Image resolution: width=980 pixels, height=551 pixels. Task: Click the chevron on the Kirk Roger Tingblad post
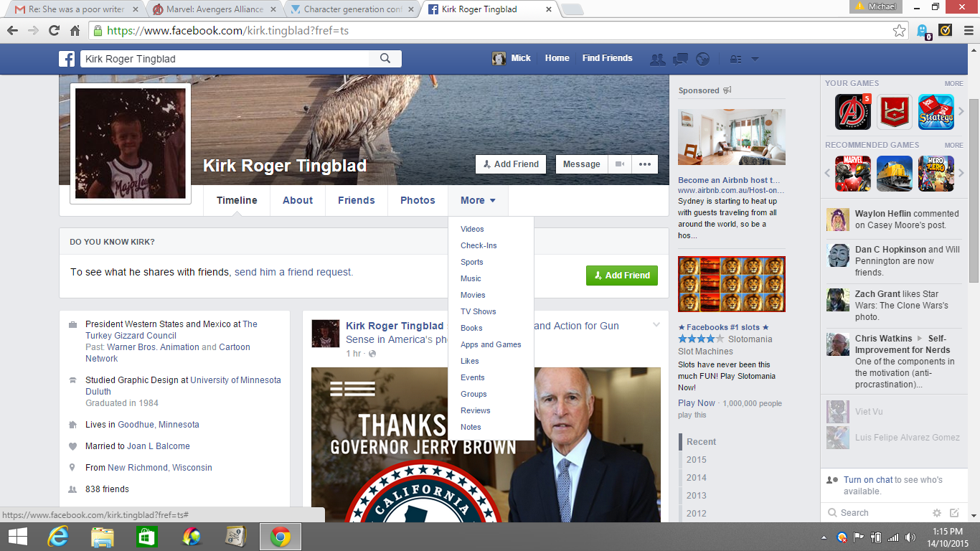tap(656, 325)
